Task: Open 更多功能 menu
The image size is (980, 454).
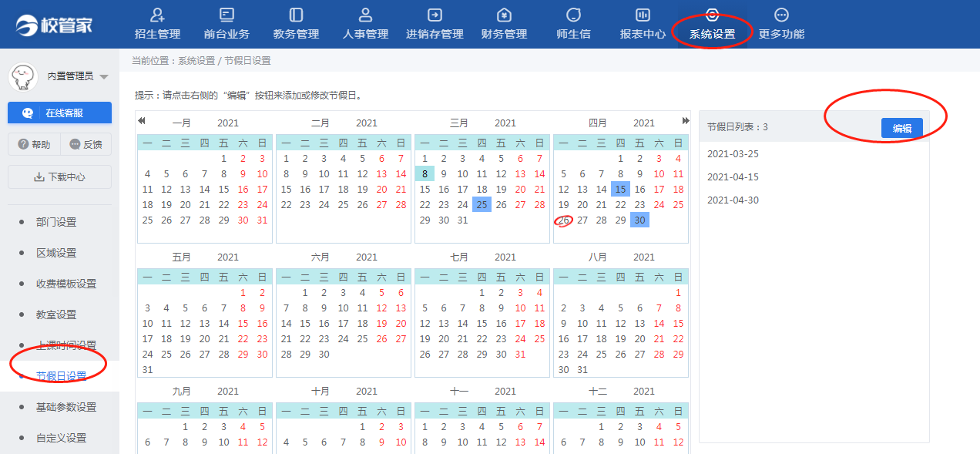Action: (781, 24)
